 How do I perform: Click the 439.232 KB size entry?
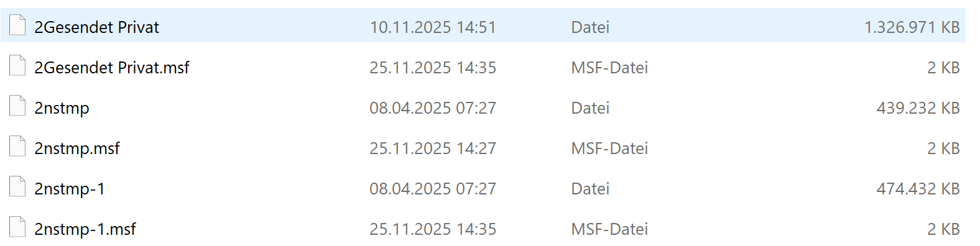coord(918,108)
